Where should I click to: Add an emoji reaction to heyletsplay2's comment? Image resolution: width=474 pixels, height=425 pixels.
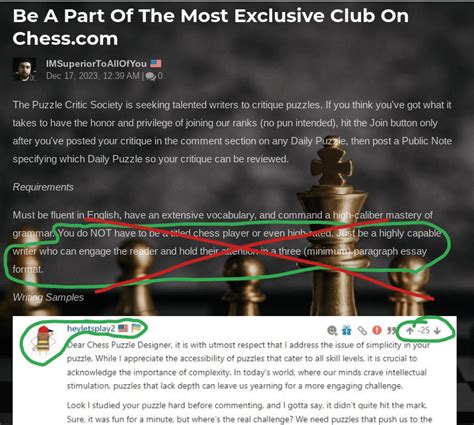click(x=332, y=330)
